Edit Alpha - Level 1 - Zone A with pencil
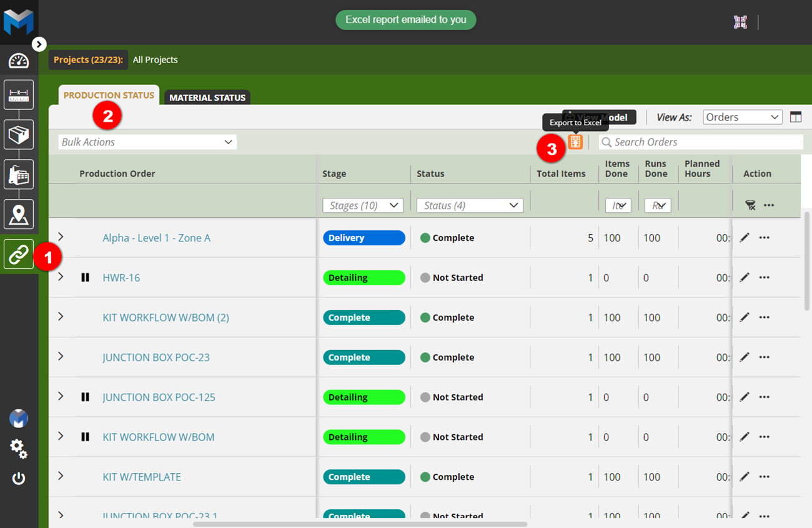Viewport: 812px width, 528px height. pos(744,238)
